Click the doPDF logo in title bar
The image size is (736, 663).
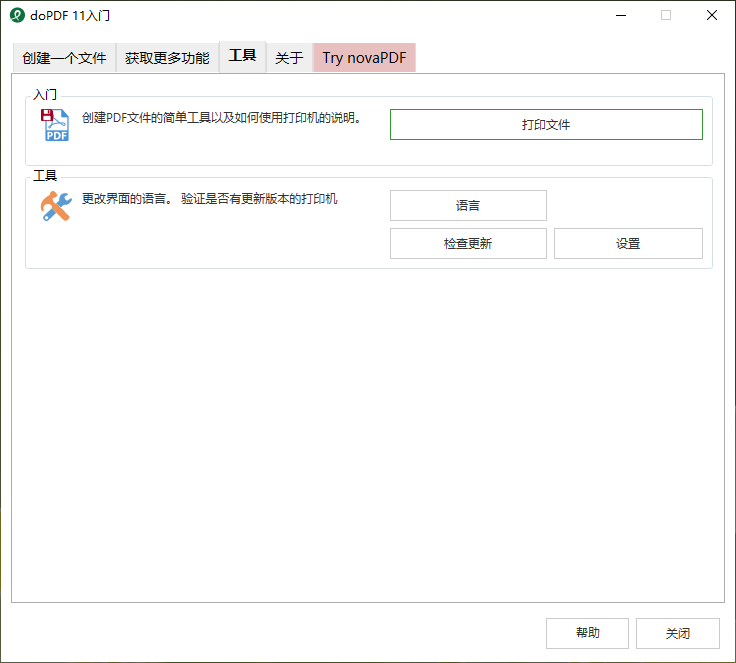[17, 15]
